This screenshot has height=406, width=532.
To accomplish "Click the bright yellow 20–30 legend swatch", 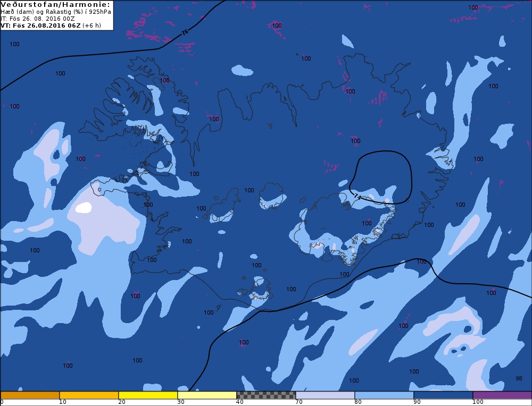I will pos(148,395).
